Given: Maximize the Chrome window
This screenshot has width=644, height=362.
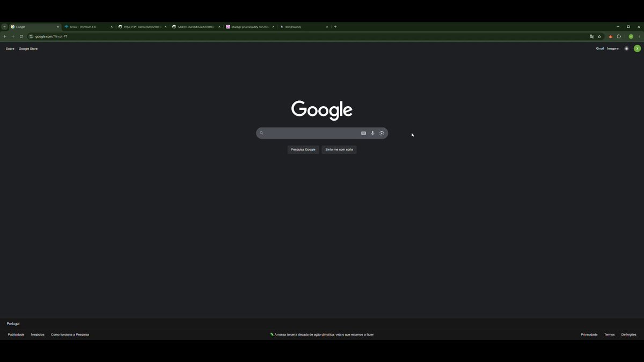Looking at the screenshot, I should (x=628, y=26).
